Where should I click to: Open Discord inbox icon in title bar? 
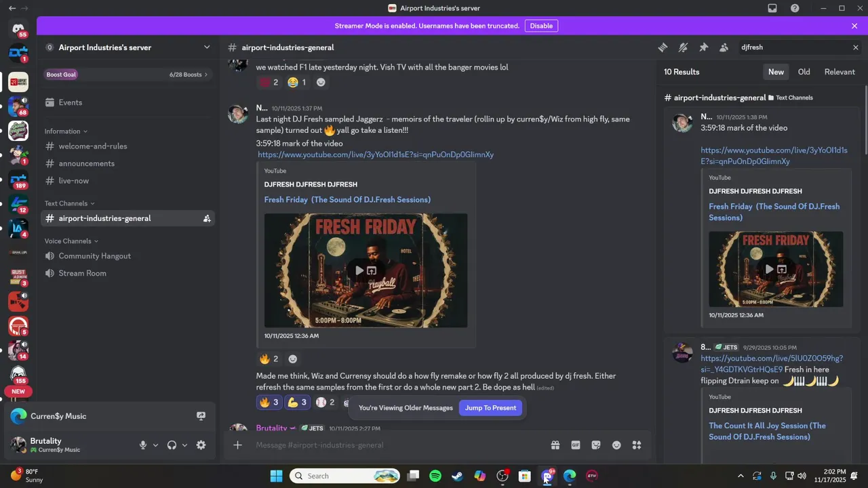[772, 8]
